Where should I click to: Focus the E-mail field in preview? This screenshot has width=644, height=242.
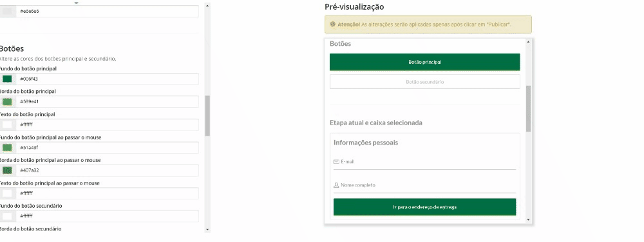pos(424,162)
